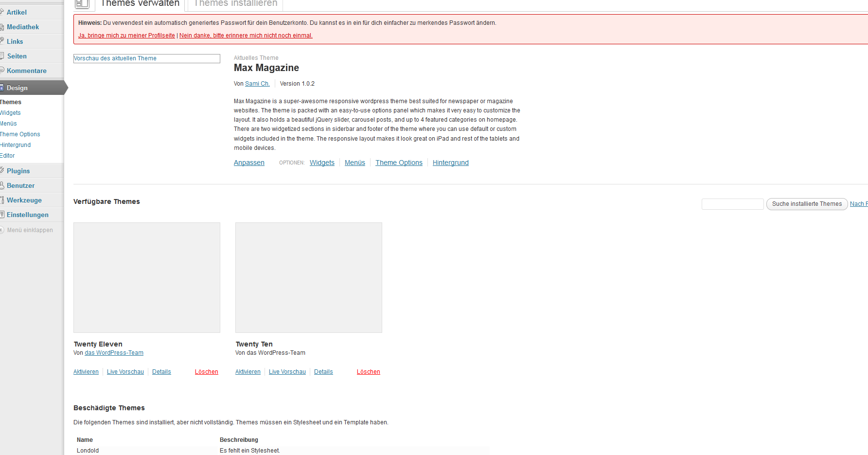
Task: Dismiss the notice via the Nein danke link
Action: 246,36
